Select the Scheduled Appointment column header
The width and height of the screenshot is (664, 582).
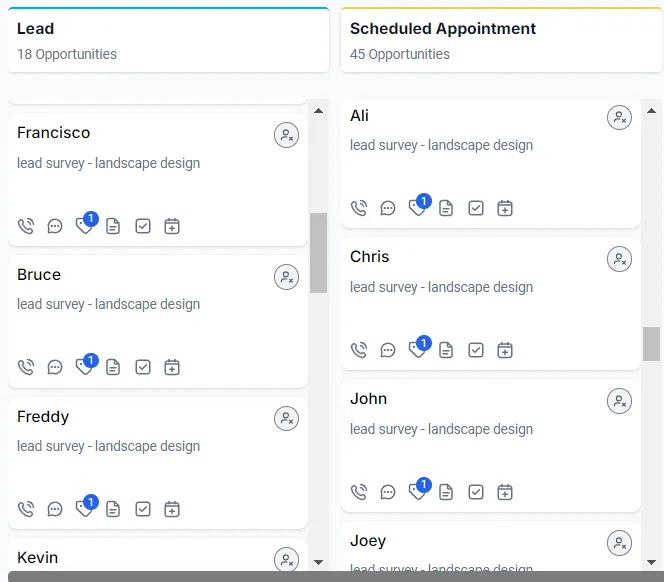(x=500, y=40)
